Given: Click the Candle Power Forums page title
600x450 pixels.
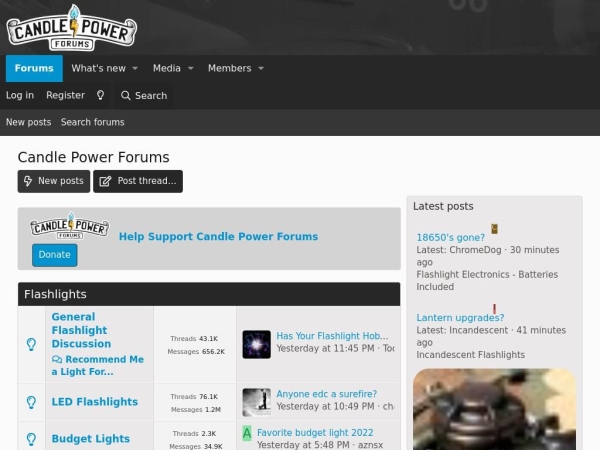Looking at the screenshot, I should [x=93, y=157].
